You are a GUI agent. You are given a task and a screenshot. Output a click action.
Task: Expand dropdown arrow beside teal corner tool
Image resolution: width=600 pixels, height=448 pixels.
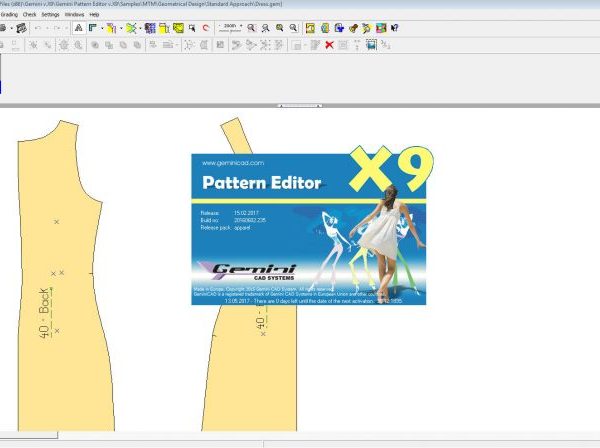101,28
